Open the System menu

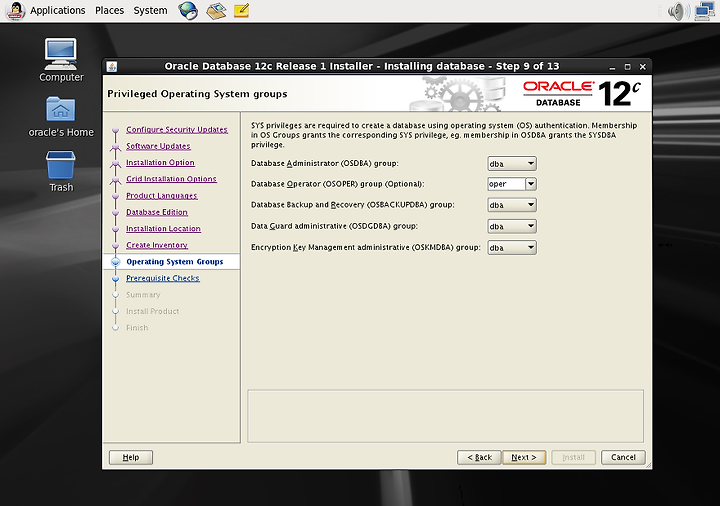click(150, 10)
